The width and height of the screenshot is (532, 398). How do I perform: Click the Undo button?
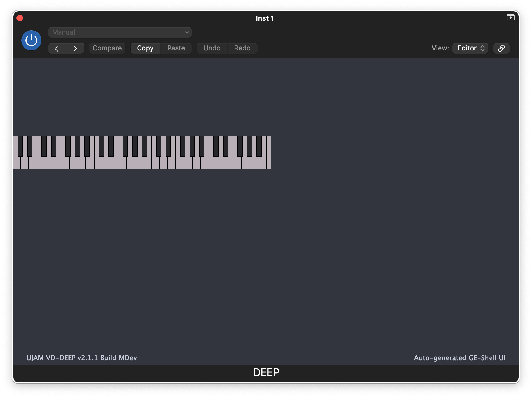pyautogui.click(x=212, y=48)
